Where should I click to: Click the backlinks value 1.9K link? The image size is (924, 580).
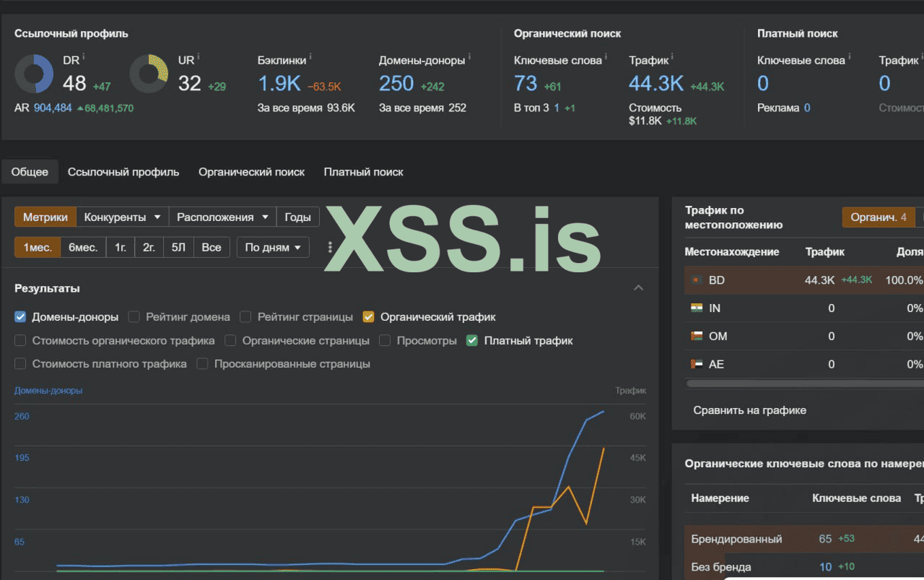tap(279, 84)
